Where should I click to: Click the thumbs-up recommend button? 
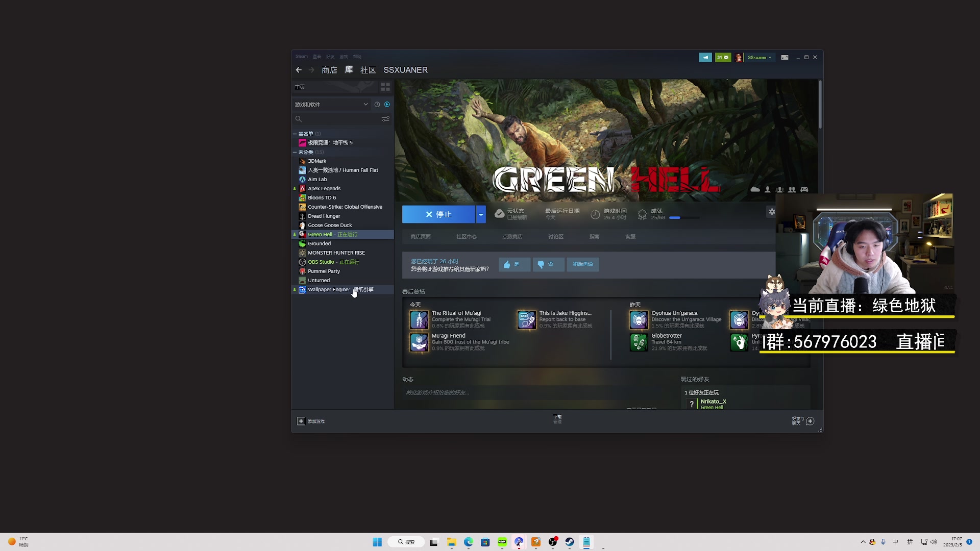[514, 264]
